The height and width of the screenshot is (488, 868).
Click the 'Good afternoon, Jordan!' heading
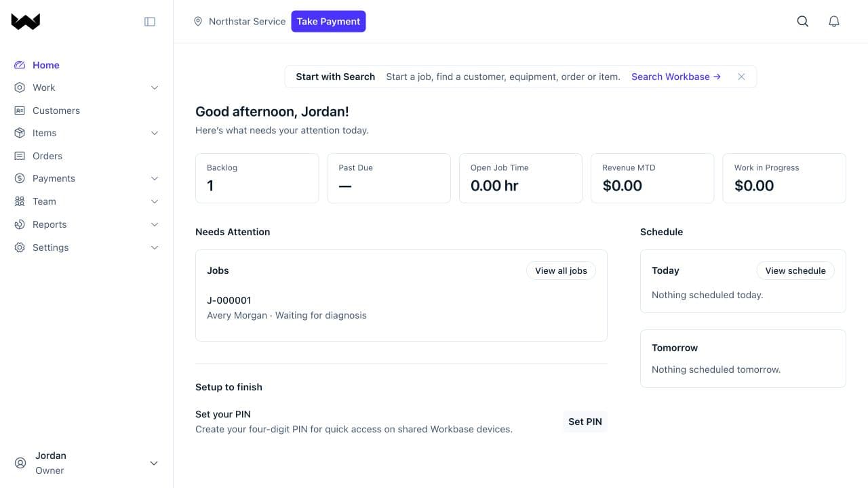(x=272, y=112)
